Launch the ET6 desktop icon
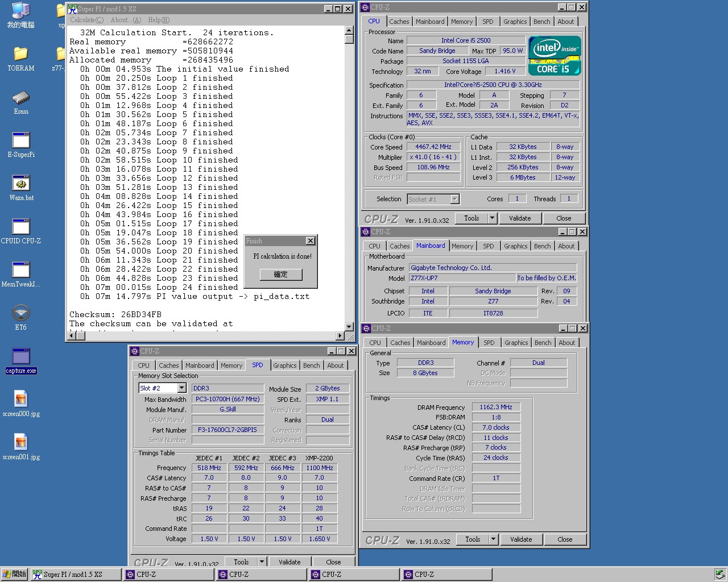The height and width of the screenshot is (582, 728). pos(21,318)
